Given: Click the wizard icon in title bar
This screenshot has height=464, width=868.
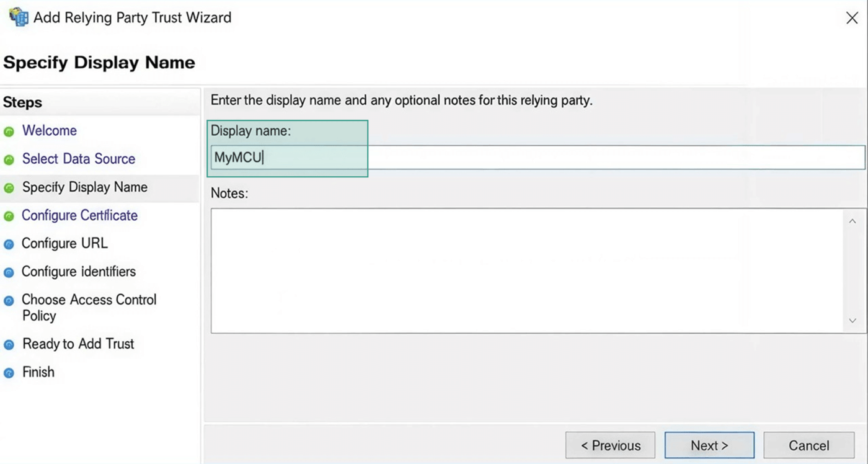Looking at the screenshot, I should click(18, 17).
